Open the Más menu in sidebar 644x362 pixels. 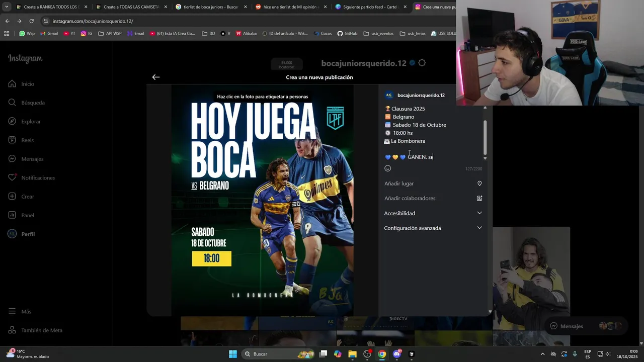tap(20, 312)
